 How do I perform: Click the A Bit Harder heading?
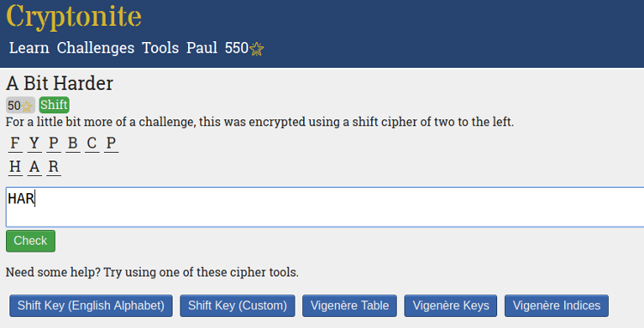[x=59, y=83]
